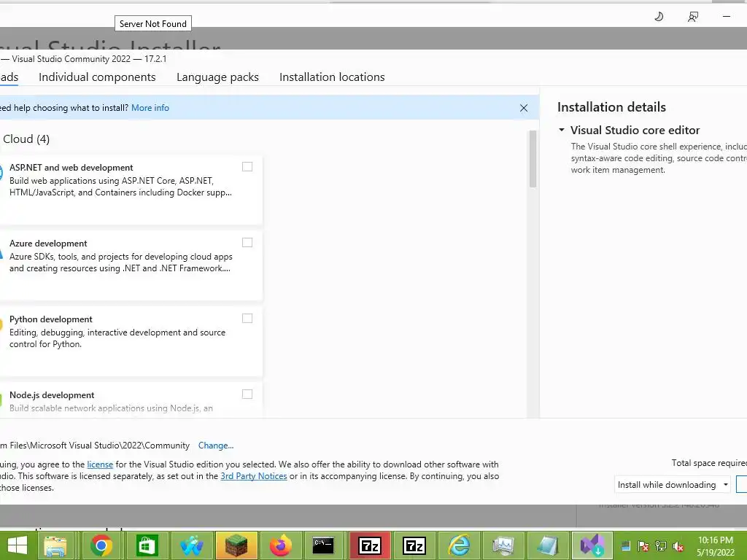747x560 pixels.
Task: Open the 3rd Party Notices link
Action: [254, 476]
